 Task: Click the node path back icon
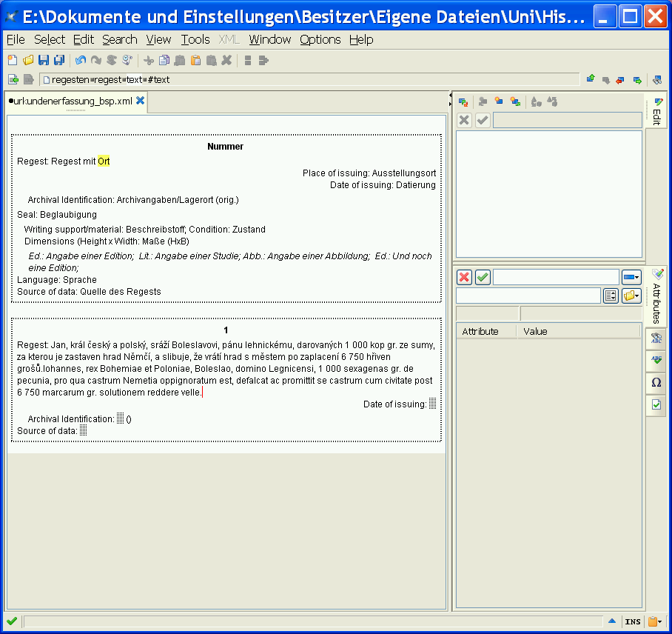click(x=13, y=79)
